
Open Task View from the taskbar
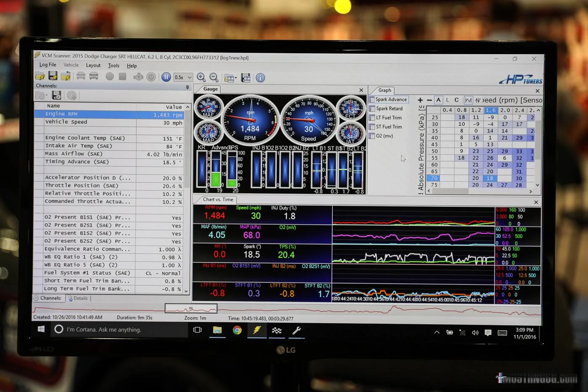[x=197, y=330]
